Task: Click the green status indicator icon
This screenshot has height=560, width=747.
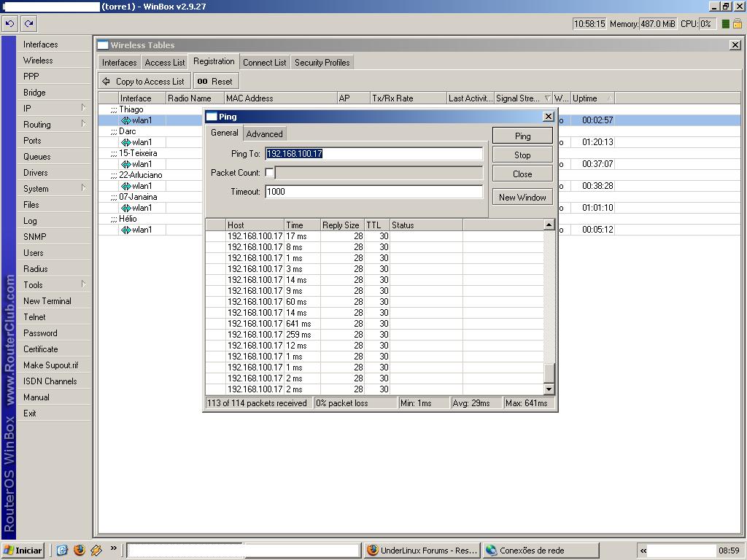Action: [726, 24]
